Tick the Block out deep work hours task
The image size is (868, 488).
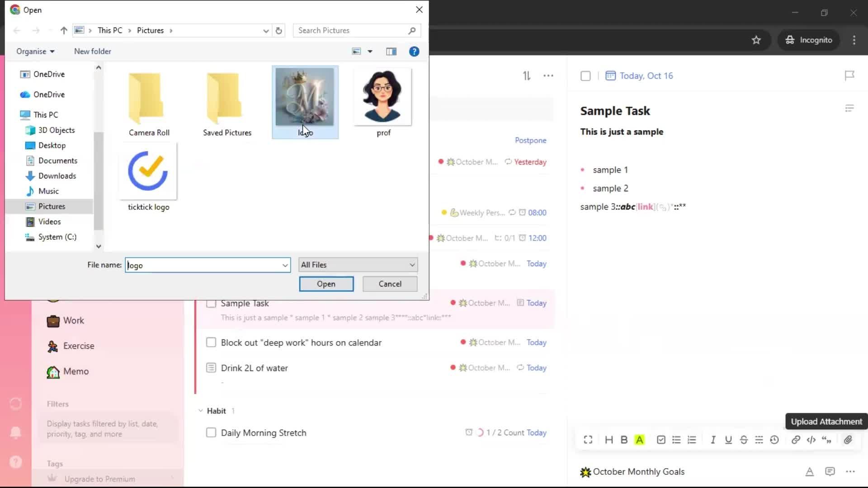[x=211, y=343]
